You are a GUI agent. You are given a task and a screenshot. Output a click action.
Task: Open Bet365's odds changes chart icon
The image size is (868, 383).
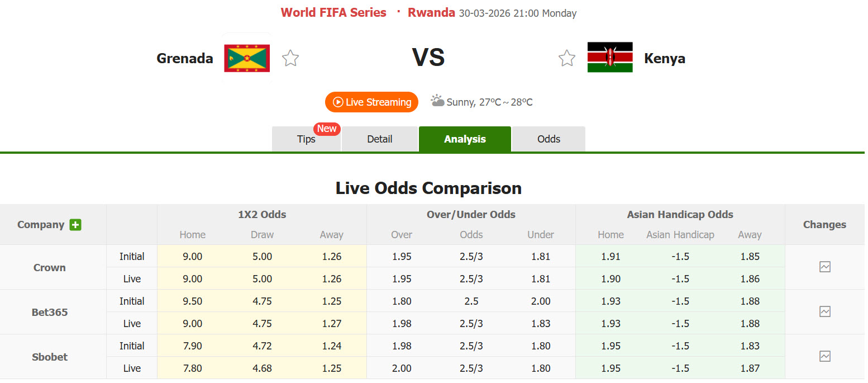pyautogui.click(x=825, y=311)
